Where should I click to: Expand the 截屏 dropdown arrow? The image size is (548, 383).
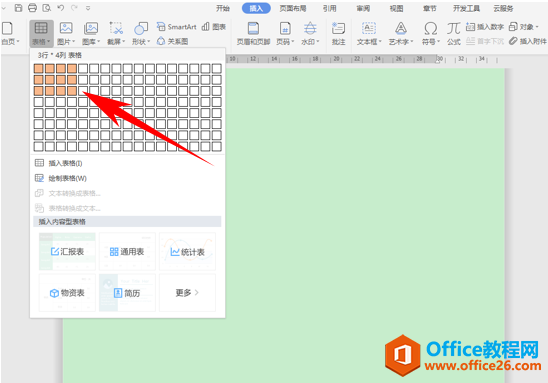124,42
